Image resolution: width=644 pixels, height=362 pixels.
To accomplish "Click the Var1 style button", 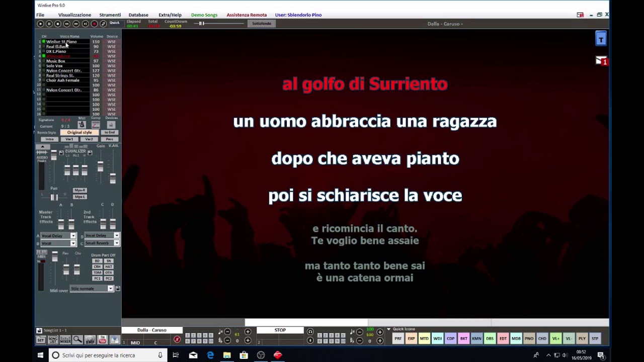I will [x=69, y=139].
